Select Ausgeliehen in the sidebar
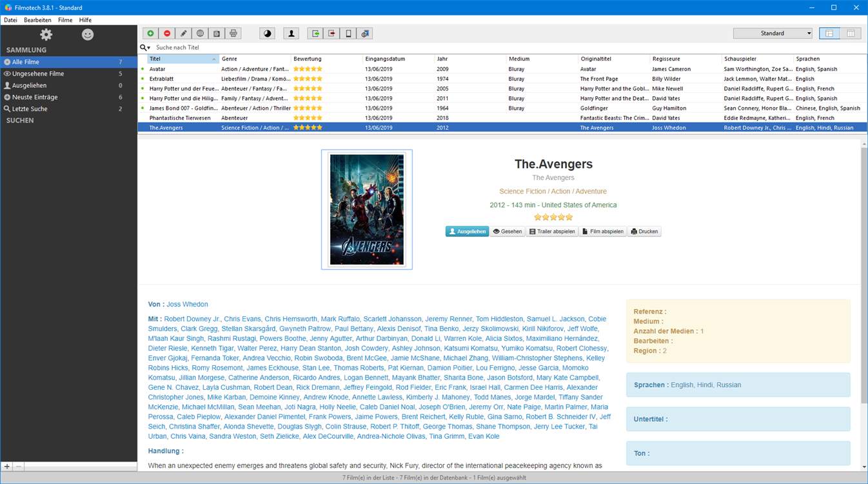 pos(68,85)
